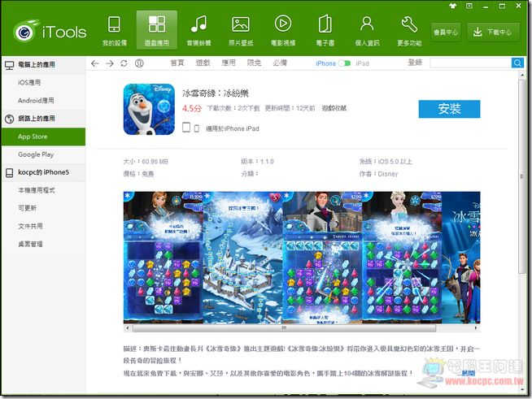Image resolution: width=532 pixels, height=399 pixels.
Task: Click the Olaf app icon
Action: (149, 109)
